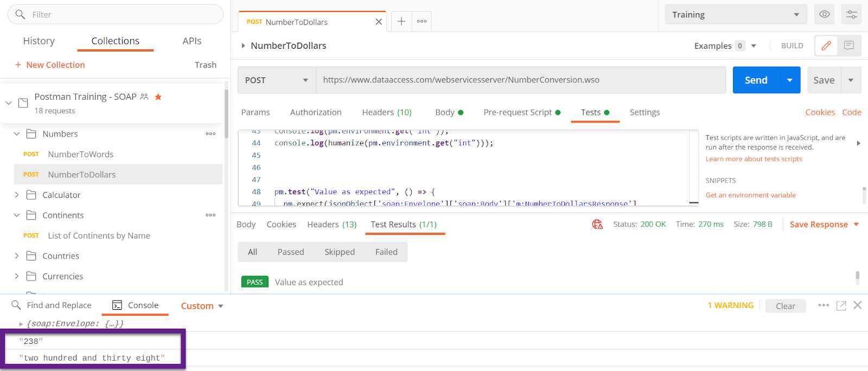Click the Calculator folder icon

point(31,195)
